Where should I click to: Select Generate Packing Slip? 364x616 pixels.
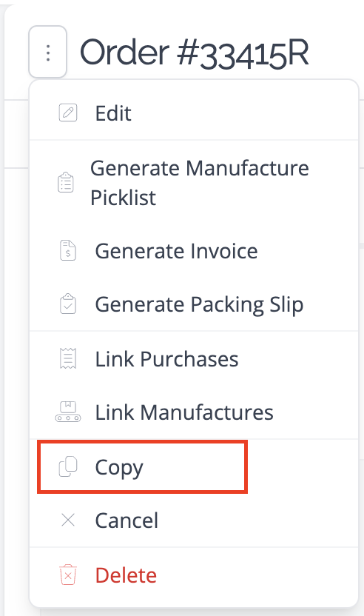click(199, 305)
